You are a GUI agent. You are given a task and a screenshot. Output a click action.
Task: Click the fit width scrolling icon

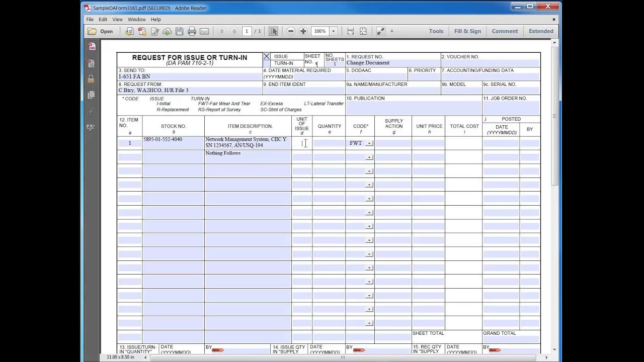point(351,31)
